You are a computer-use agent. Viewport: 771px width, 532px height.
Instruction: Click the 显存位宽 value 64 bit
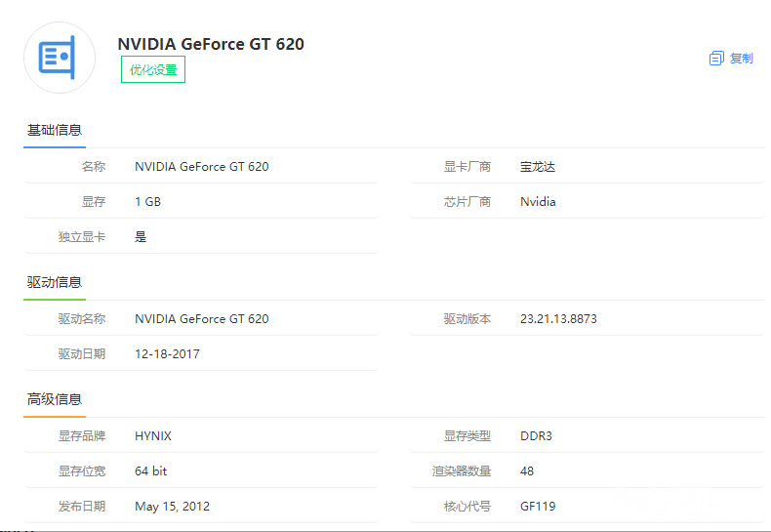150,471
